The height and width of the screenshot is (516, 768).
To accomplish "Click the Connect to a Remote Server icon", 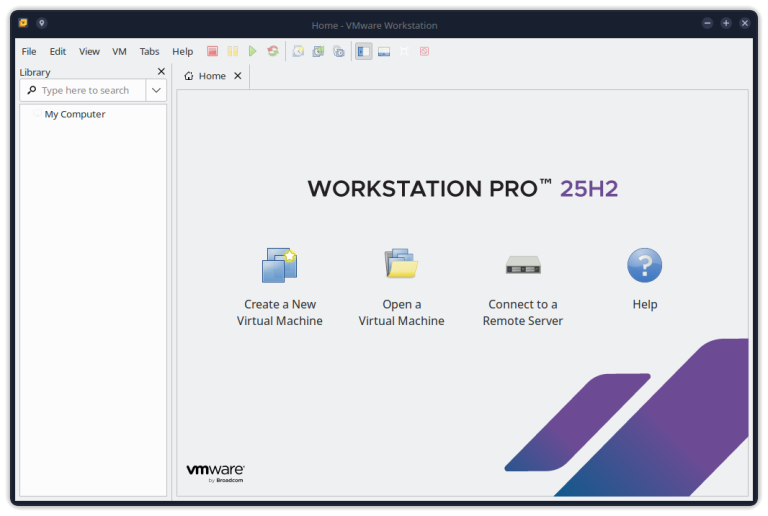I will tap(523, 265).
